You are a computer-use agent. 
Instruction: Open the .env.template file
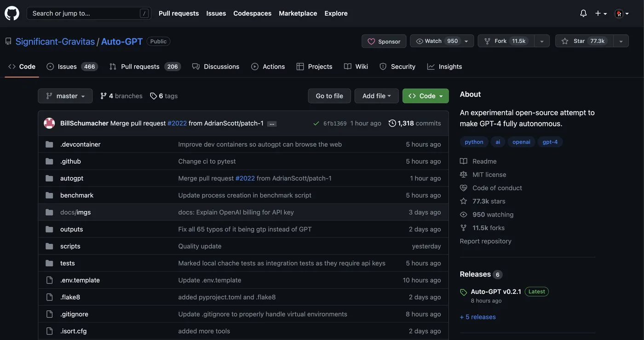80,280
